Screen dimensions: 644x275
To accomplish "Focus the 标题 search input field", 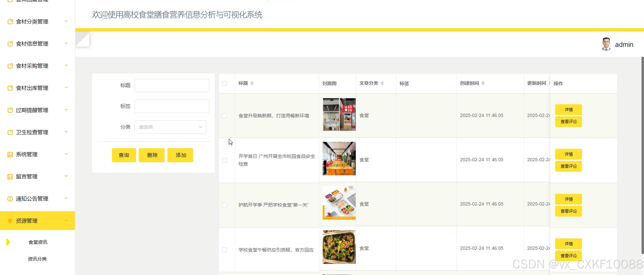I will pos(172,85).
